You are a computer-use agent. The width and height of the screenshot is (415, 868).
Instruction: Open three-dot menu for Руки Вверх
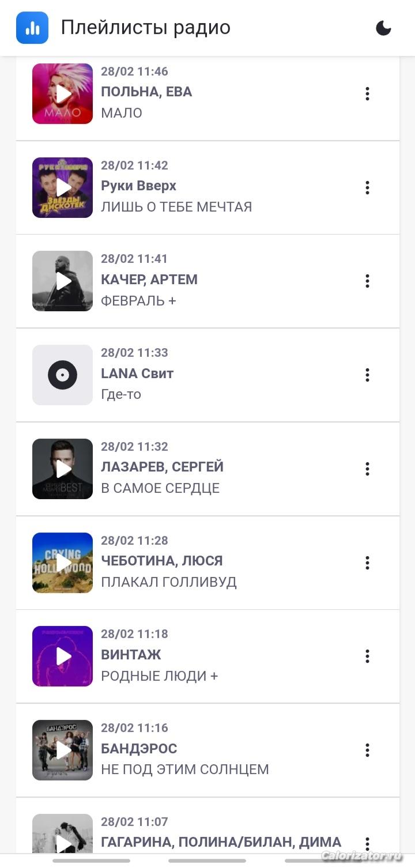pos(367,187)
